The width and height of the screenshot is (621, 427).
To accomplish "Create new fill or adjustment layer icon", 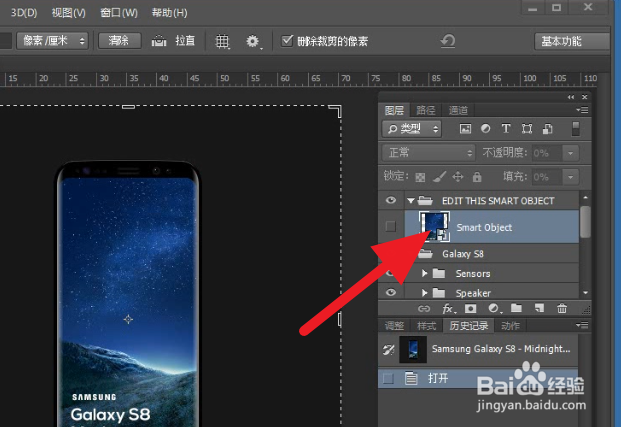I will click(x=493, y=308).
